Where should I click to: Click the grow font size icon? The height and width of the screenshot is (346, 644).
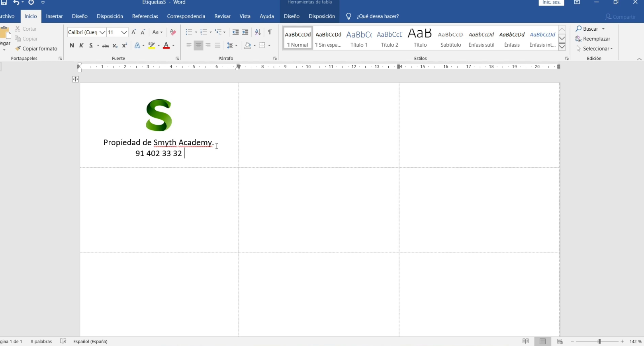(x=134, y=32)
